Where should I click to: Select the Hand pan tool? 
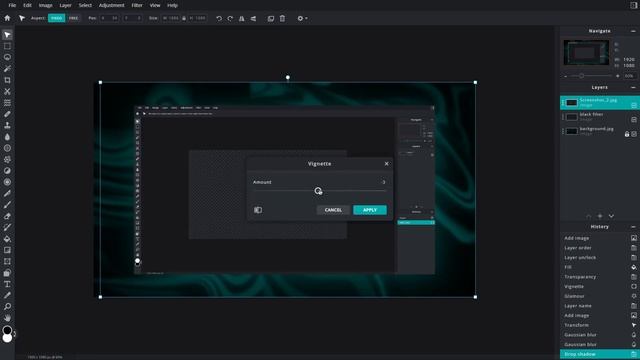[7, 318]
